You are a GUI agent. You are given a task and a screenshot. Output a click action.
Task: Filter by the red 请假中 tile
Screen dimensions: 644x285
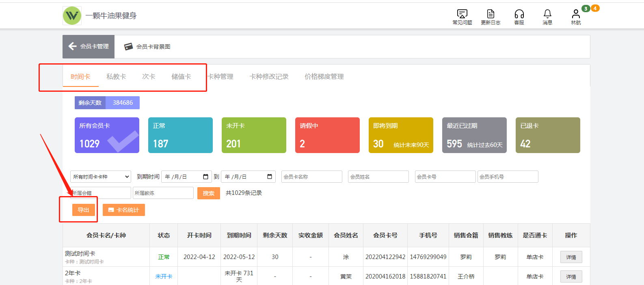[x=327, y=135]
